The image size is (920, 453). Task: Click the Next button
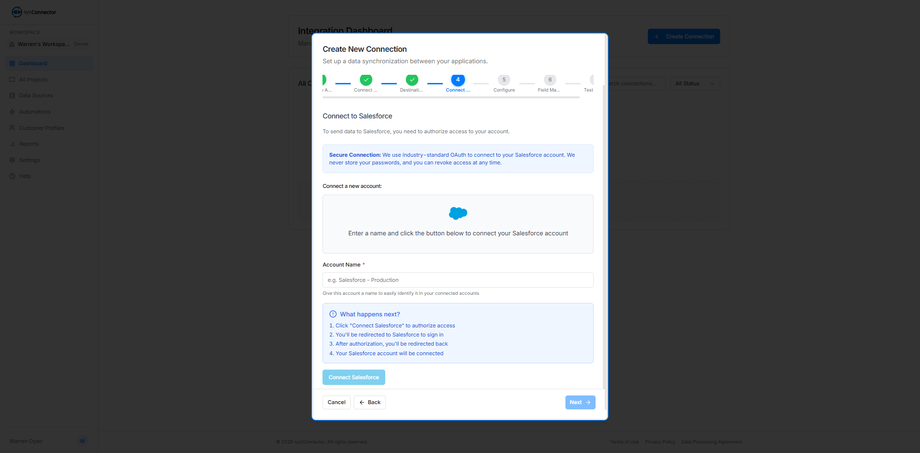click(580, 403)
